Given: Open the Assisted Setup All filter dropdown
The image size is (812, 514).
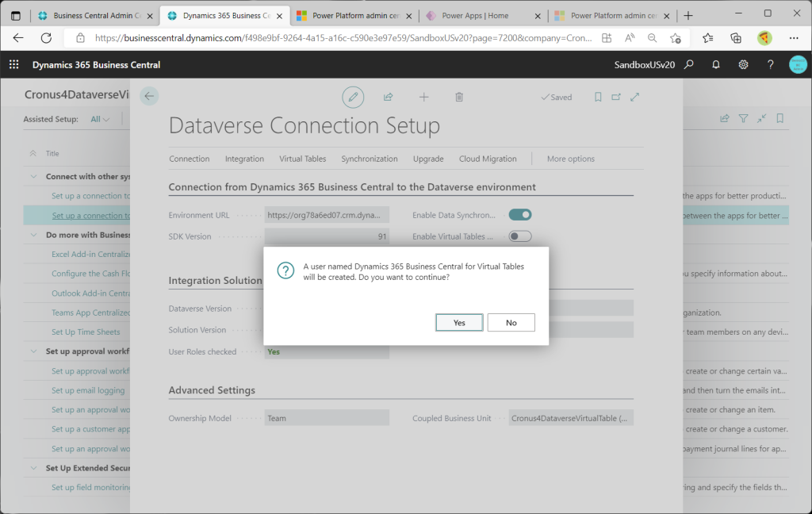Looking at the screenshot, I should (100, 119).
